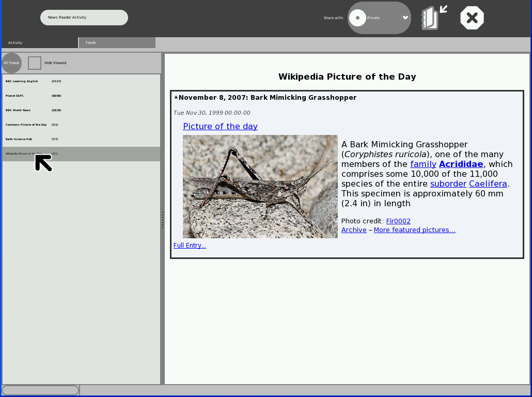This screenshot has height=397, width=532.
Task: Open the BBC World News feed
Action: tap(19, 110)
